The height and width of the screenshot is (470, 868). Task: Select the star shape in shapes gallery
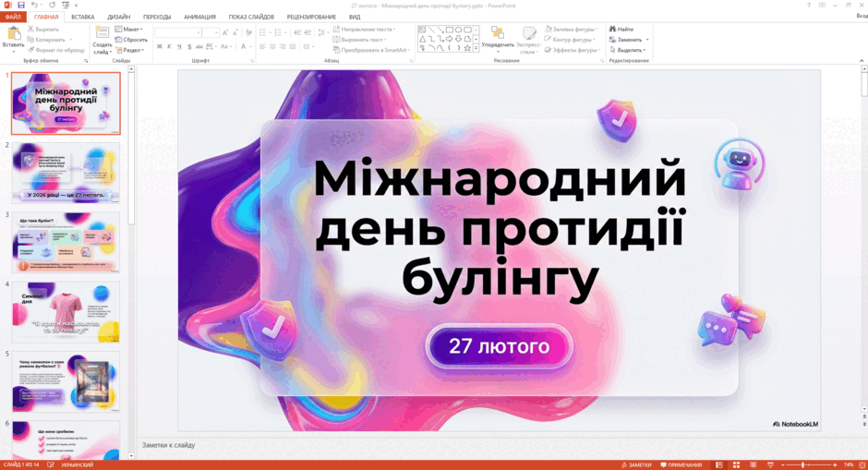[467, 48]
